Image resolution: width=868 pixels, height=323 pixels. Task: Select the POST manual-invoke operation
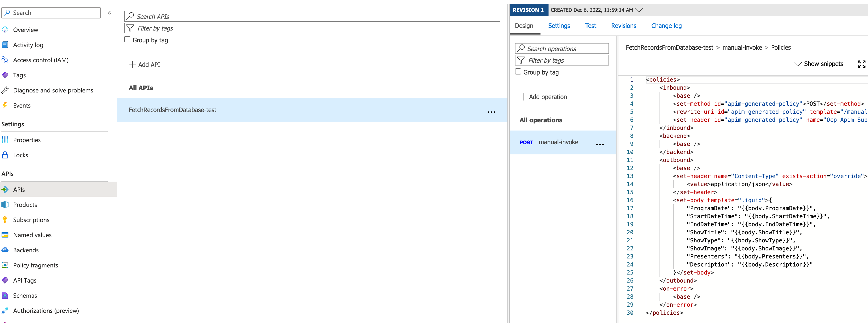562,142
